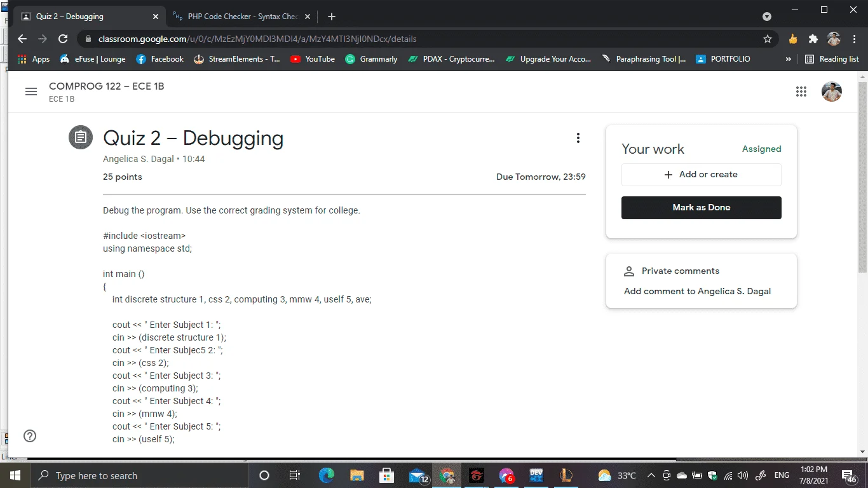Switch to the PHP Code Checker tab
The width and height of the screenshot is (868, 488).
point(241,17)
